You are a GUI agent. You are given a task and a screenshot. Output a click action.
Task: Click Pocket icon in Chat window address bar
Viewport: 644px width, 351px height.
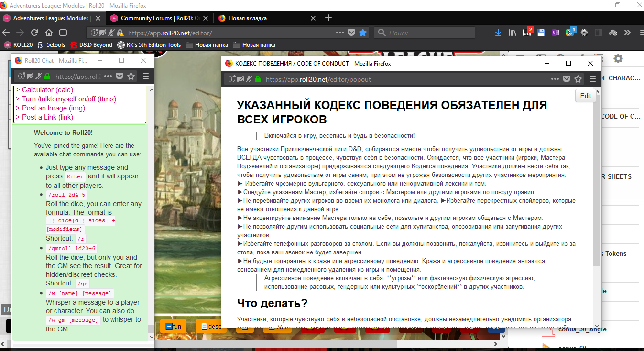[120, 76]
